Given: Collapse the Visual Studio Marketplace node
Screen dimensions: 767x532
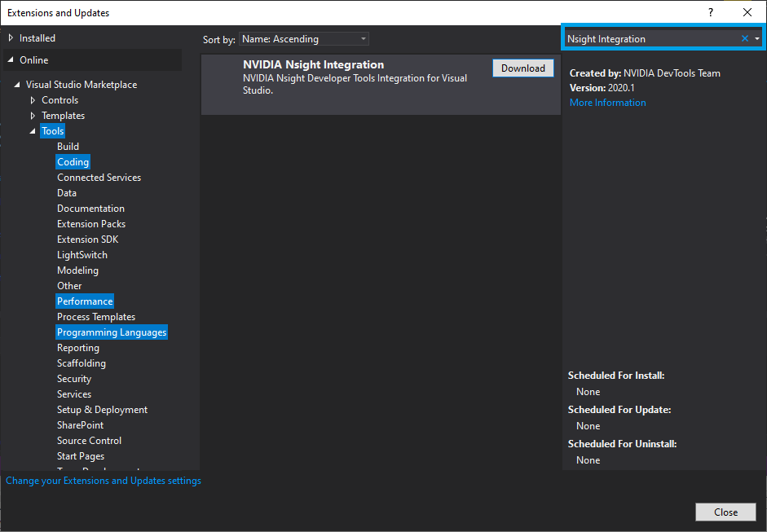Looking at the screenshot, I should click(x=17, y=85).
